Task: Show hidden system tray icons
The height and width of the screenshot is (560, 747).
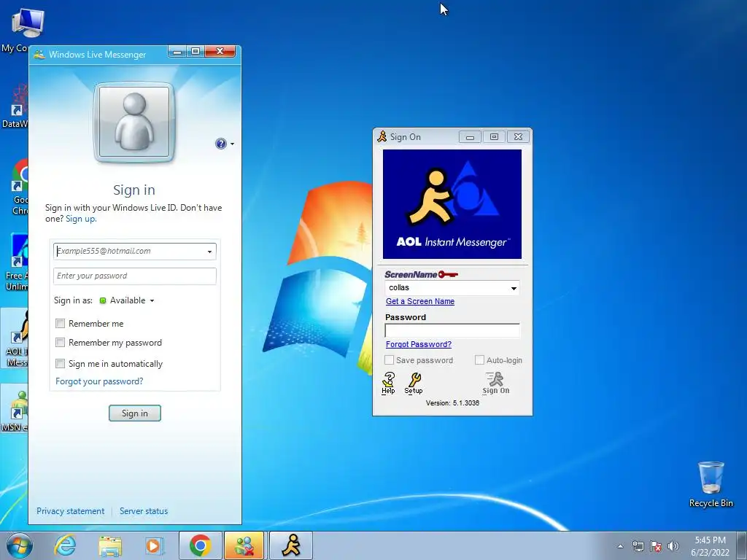Action: coord(620,546)
